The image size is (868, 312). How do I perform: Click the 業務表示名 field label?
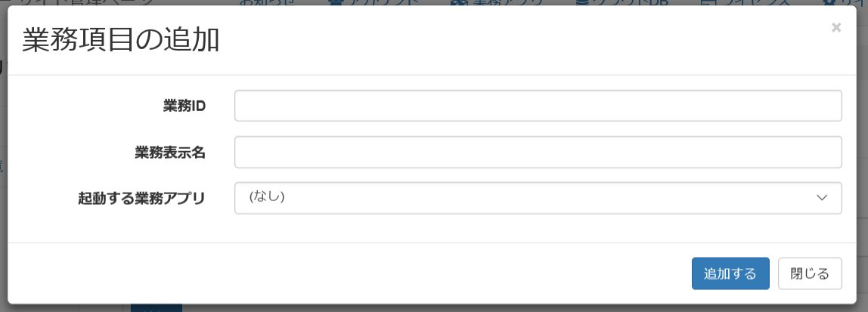click(169, 153)
